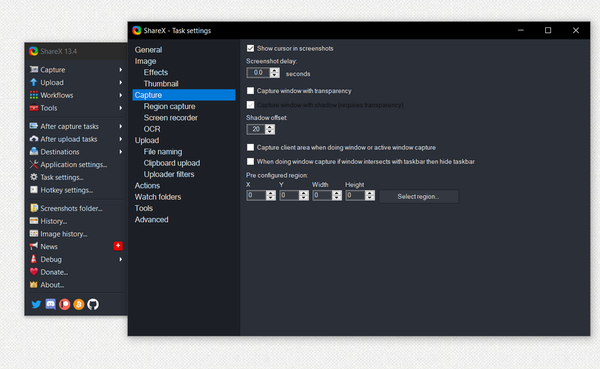Open the Discord icon link
This screenshot has height=369, width=600.
[x=51, y=304]
